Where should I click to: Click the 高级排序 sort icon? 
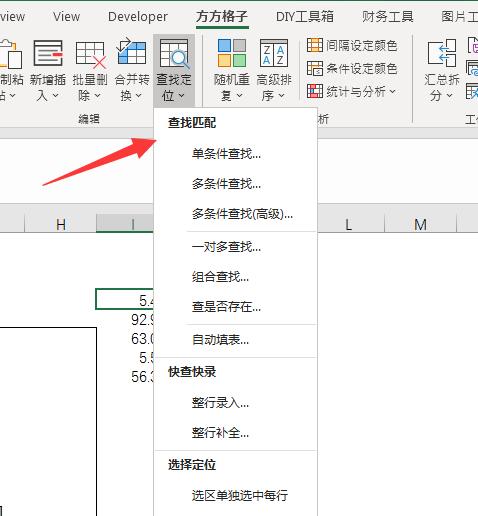point(274,53)
